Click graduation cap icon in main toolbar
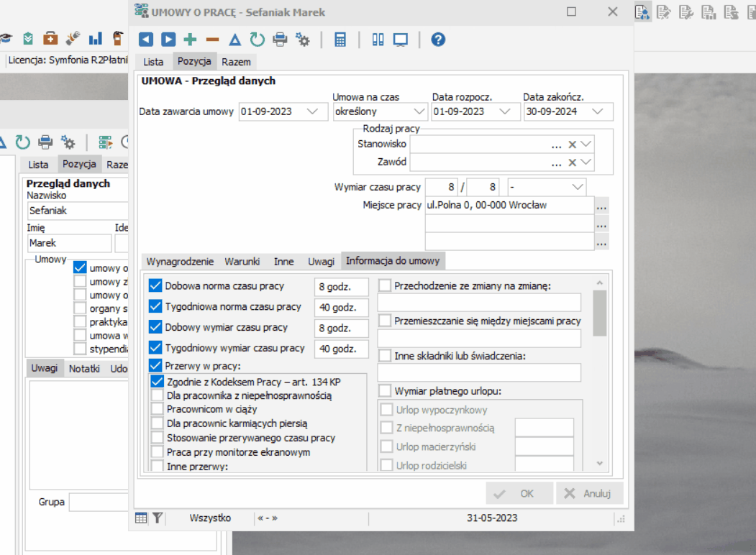This screenshot has height=555, width=756. point(6,39)
